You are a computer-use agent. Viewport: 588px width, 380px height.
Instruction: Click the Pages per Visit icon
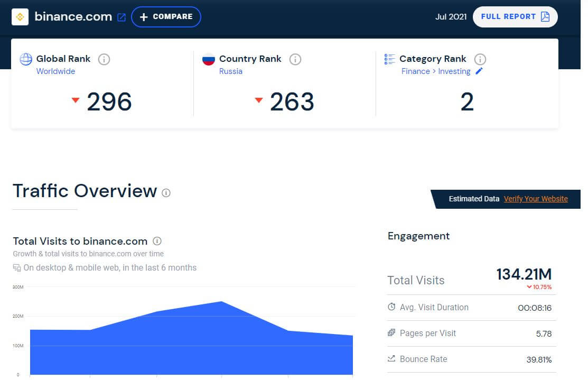[x=391, y=333]
